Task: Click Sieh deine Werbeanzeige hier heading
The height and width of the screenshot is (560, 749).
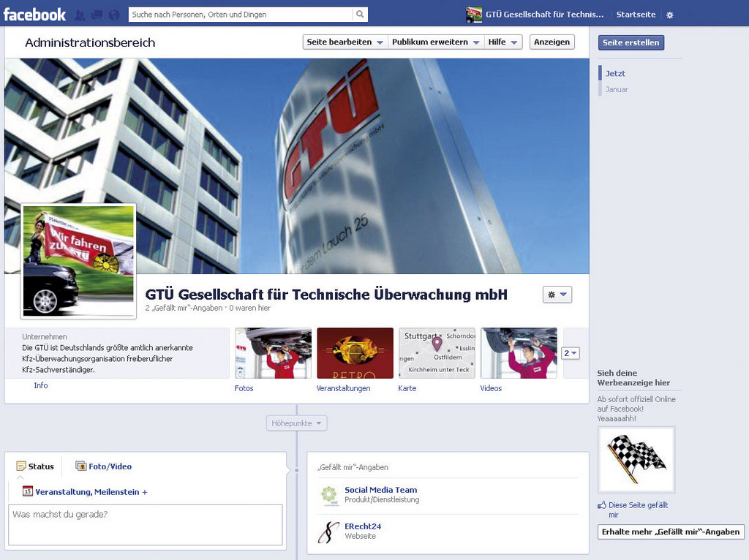Action: tap(633, 378)
